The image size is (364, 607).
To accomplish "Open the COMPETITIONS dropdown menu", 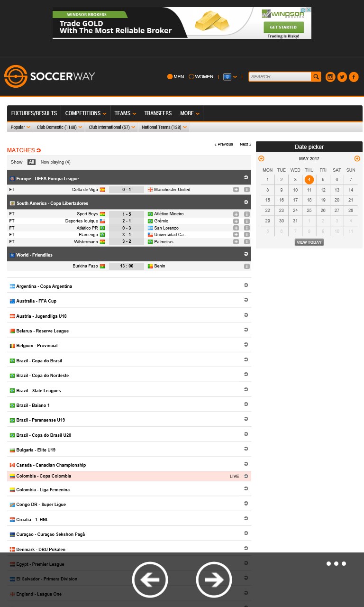I will coord(85,113).
